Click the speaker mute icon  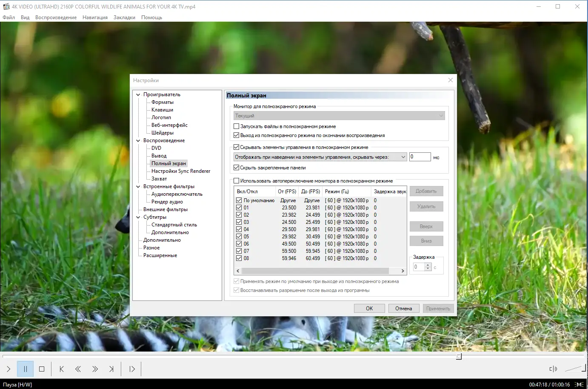point(553,369)
